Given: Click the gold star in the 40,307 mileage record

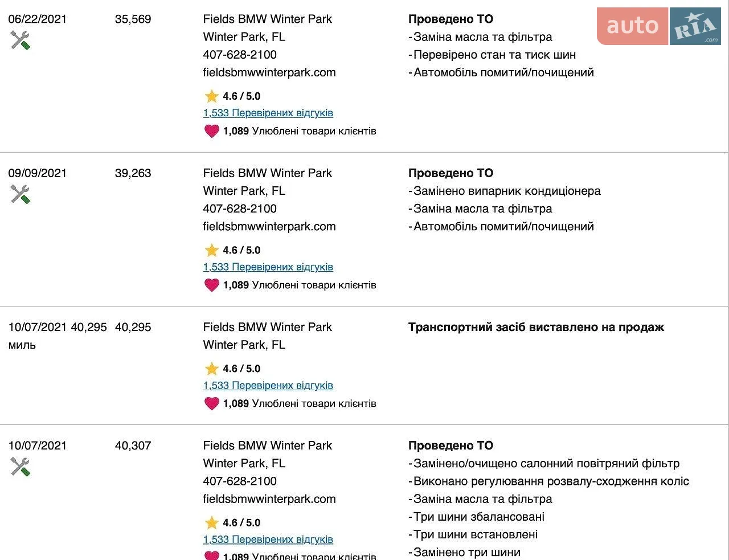Looking at the screenshot, I should (212, 522).
